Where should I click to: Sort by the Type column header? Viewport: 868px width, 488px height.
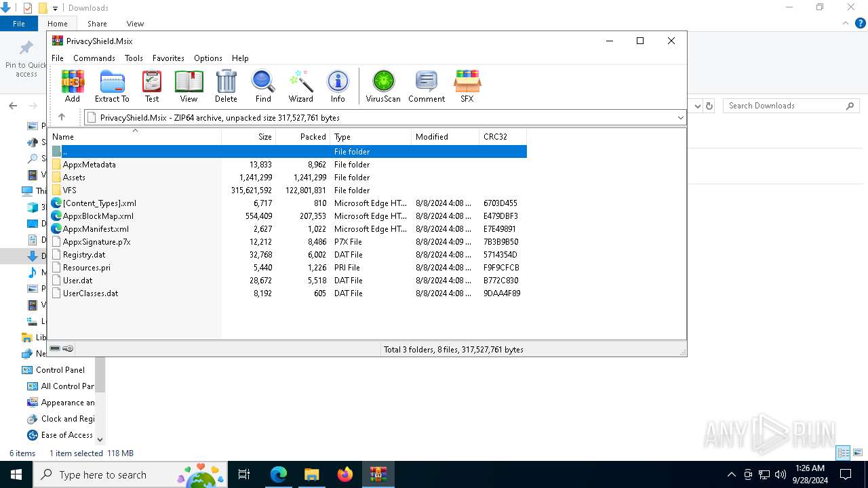[370, 136]
